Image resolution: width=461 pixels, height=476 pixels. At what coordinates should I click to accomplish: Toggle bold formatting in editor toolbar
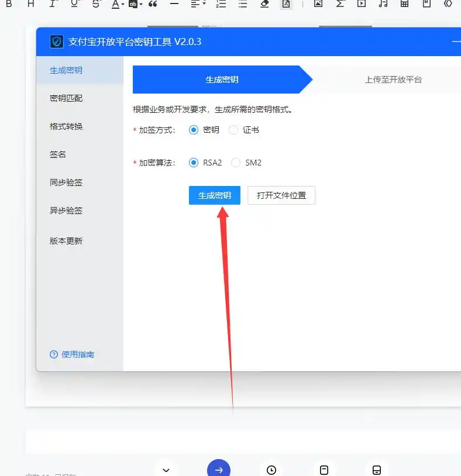pyautogui.click(x=9, y=4)
